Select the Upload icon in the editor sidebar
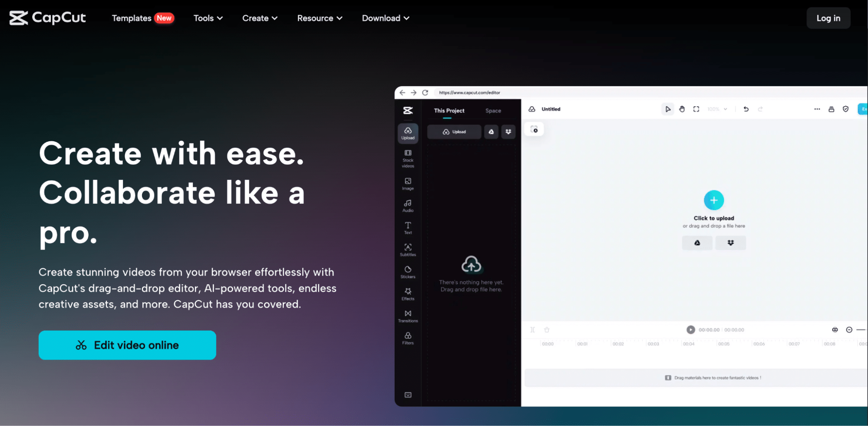Screen dimensions: 868x426 click(x=408, y=133)
